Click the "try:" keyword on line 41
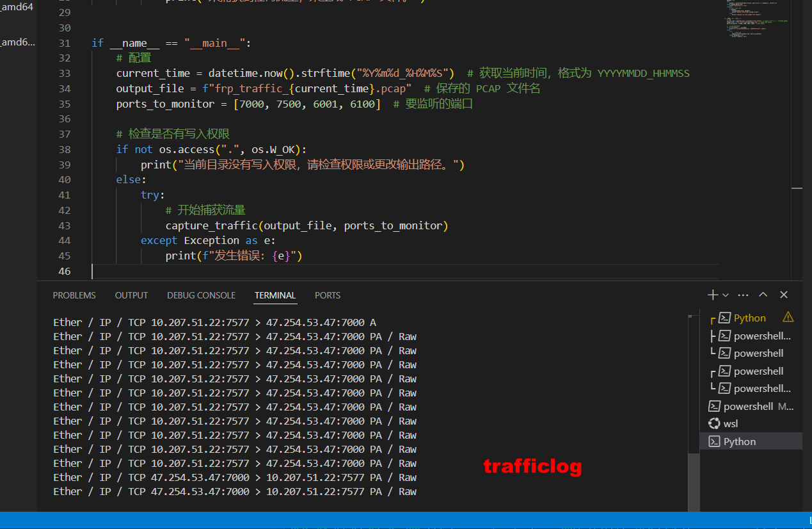This screenshot has height=529, width=812. pyautogui.click(x=153, y=195)
